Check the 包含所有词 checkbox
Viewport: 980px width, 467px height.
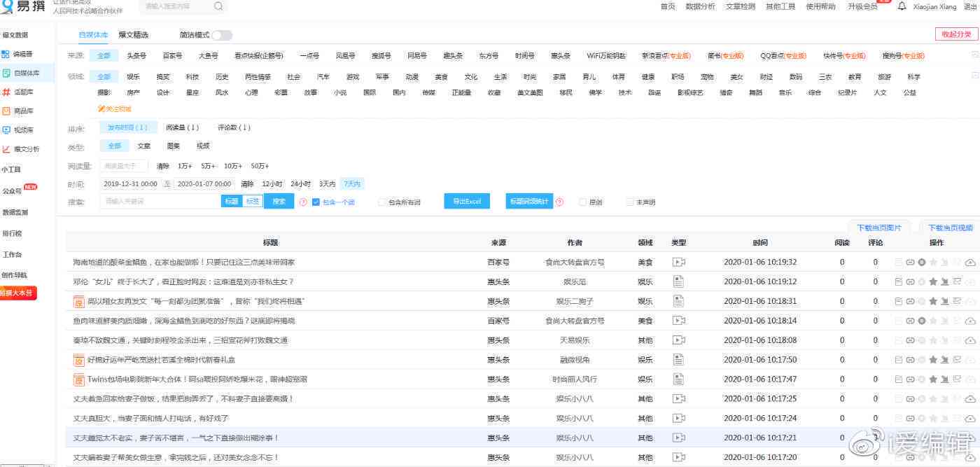tap(381, 202)
